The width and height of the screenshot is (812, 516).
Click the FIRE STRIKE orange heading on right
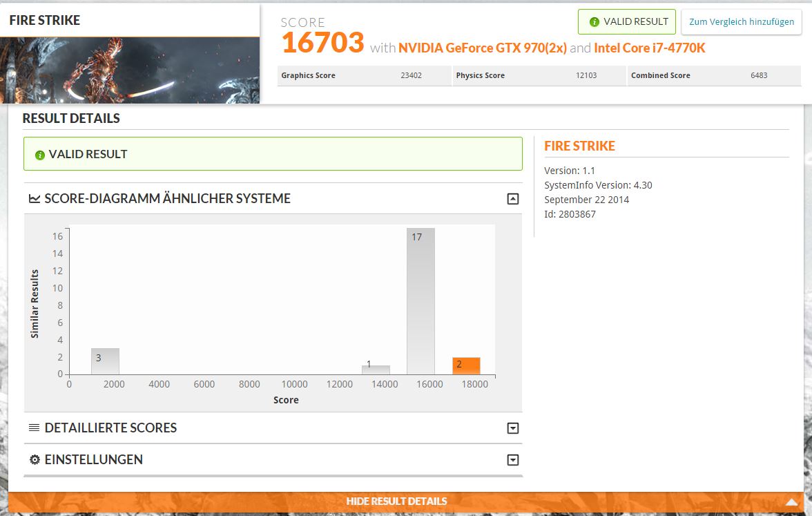tap(579, 146)
